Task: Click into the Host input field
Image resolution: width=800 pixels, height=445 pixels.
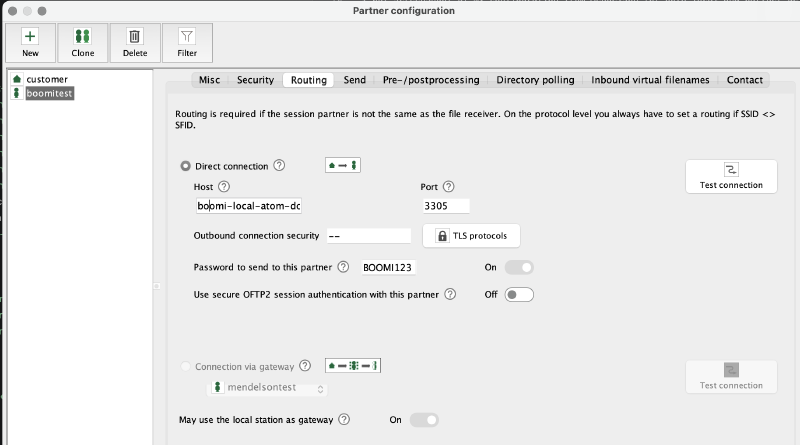Action: pyautogui.click(x=249, y=206)
